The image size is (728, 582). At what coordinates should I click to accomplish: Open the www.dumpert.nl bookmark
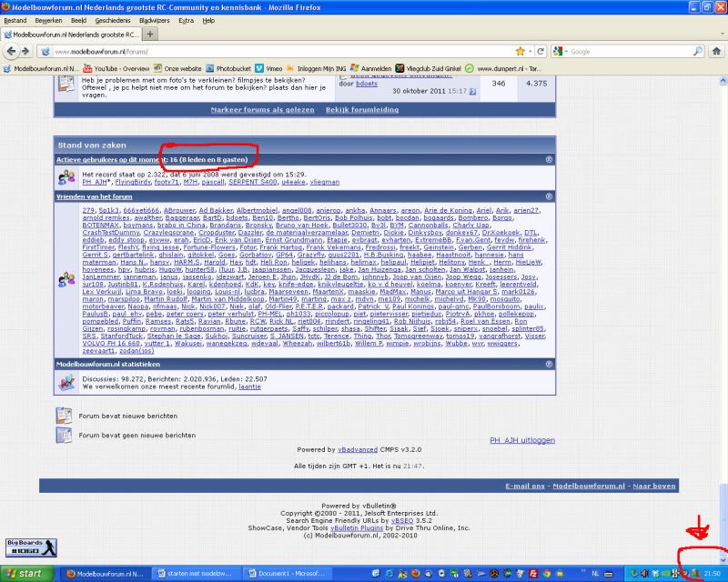(x=503, y=69)
